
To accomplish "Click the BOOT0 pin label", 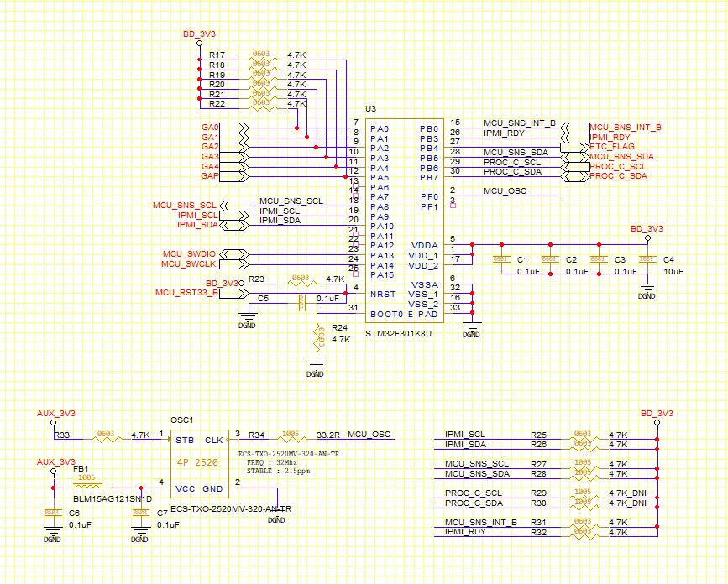I will [x=387, y=314].
